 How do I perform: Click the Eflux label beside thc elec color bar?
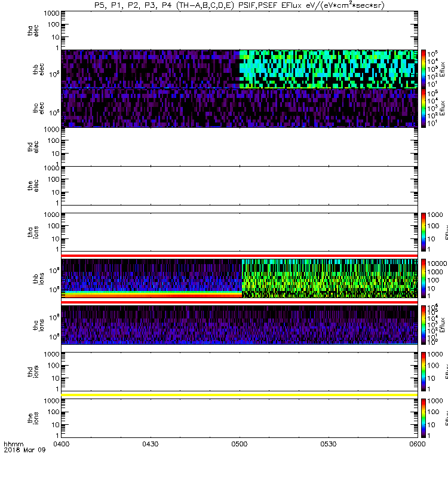[443, 108]
